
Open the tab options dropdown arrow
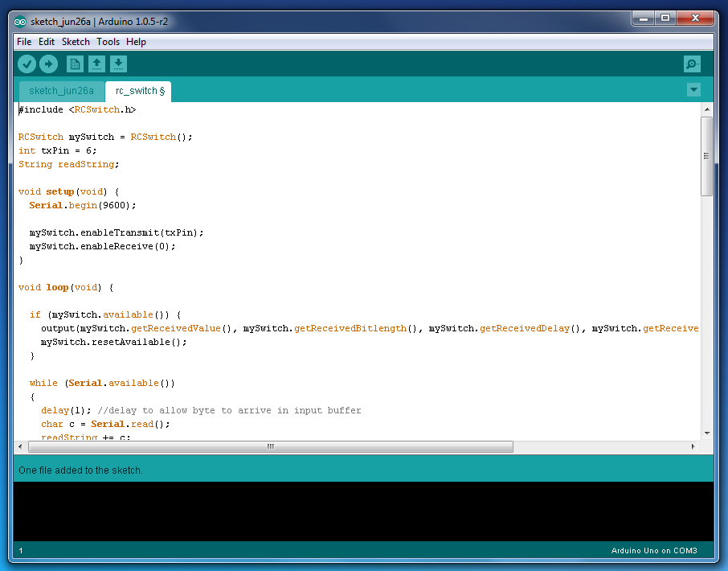[693, 89]
